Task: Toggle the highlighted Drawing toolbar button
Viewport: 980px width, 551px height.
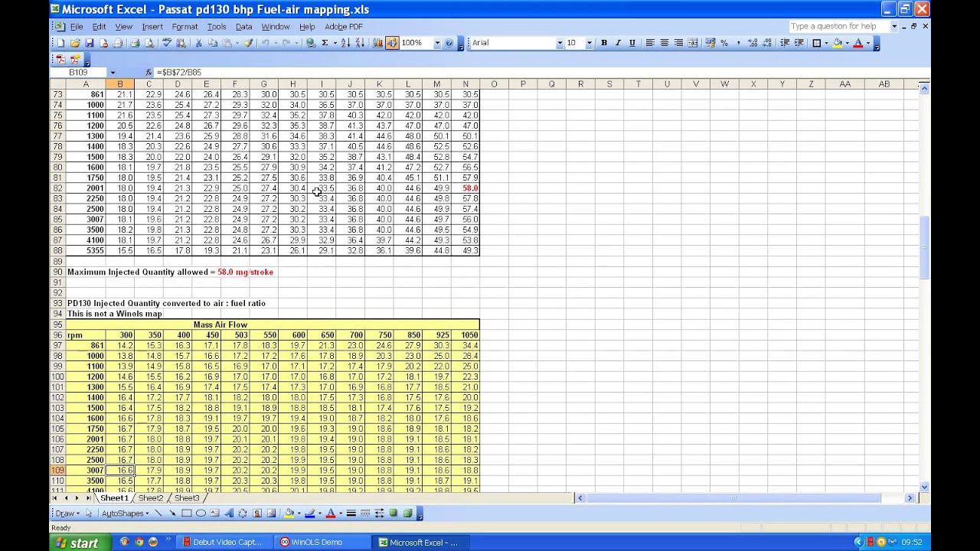Action: click(391, 43)
